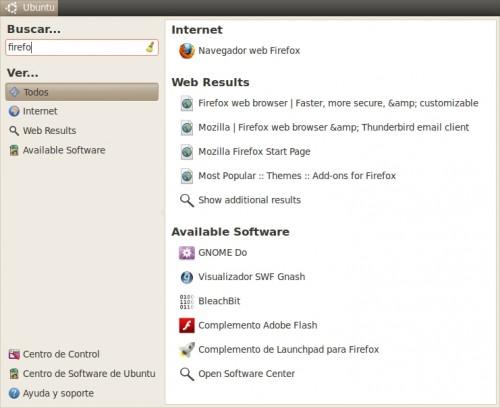Click the GNOME Do app icon

coord(187,253)
